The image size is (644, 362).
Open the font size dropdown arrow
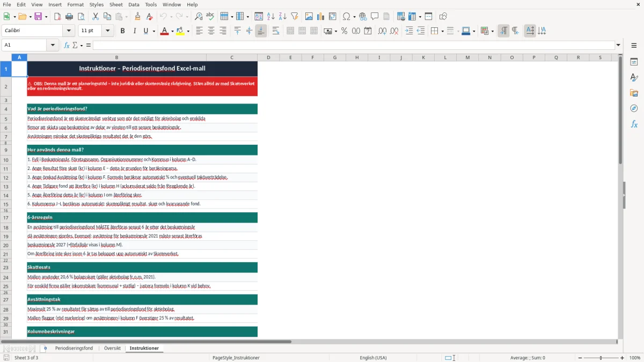coord(108,31)
